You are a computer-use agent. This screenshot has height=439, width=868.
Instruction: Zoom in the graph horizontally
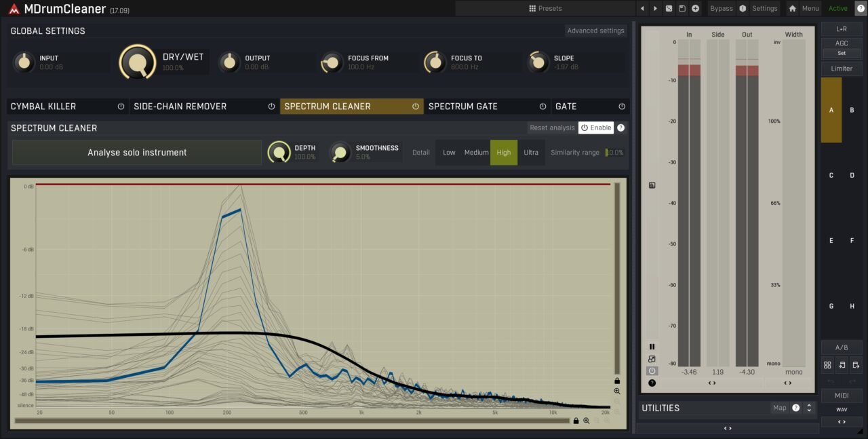(x=587, y=421)
